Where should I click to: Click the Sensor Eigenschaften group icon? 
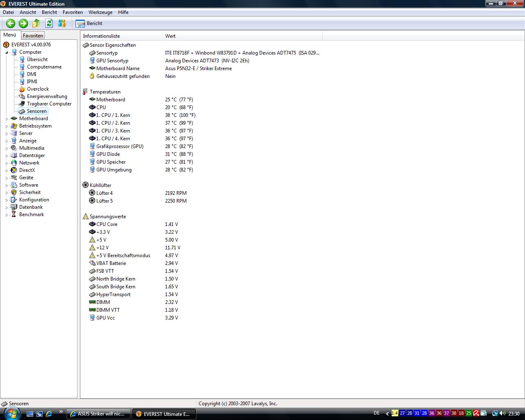pos(85,45)
